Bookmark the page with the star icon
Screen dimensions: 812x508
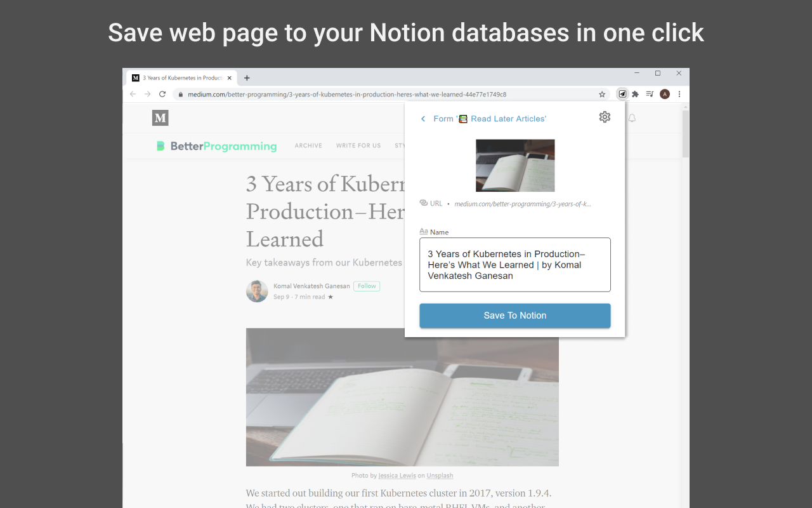click(602, 94)
